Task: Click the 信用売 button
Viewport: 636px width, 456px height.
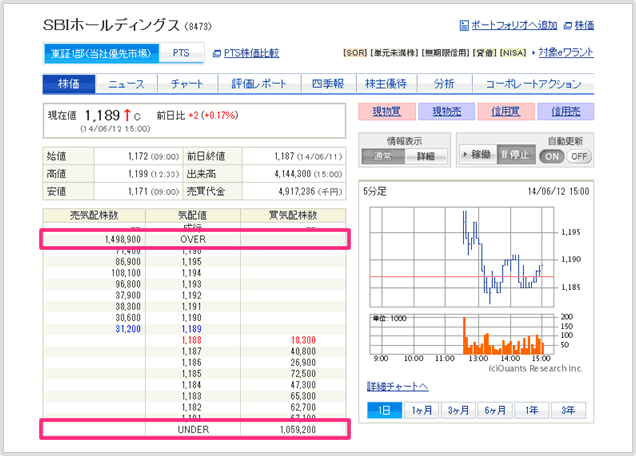Action: click(566, 112)
